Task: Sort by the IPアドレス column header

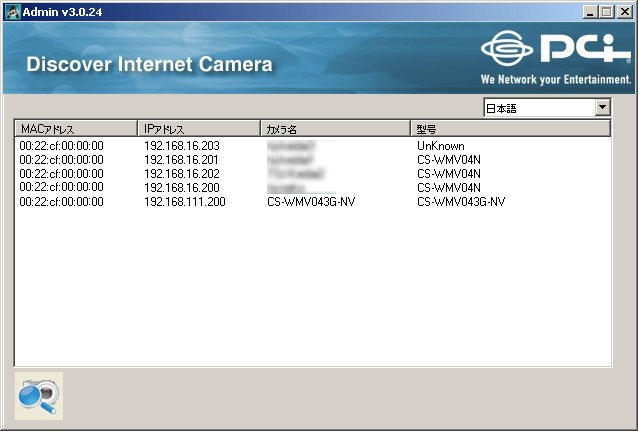Action: click(x=198, y=129)
